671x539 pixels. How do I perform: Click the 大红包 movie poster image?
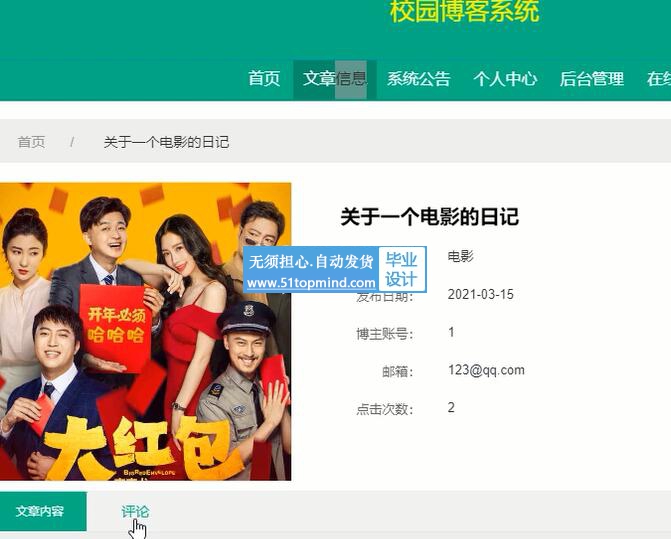[x=145, y=332]
